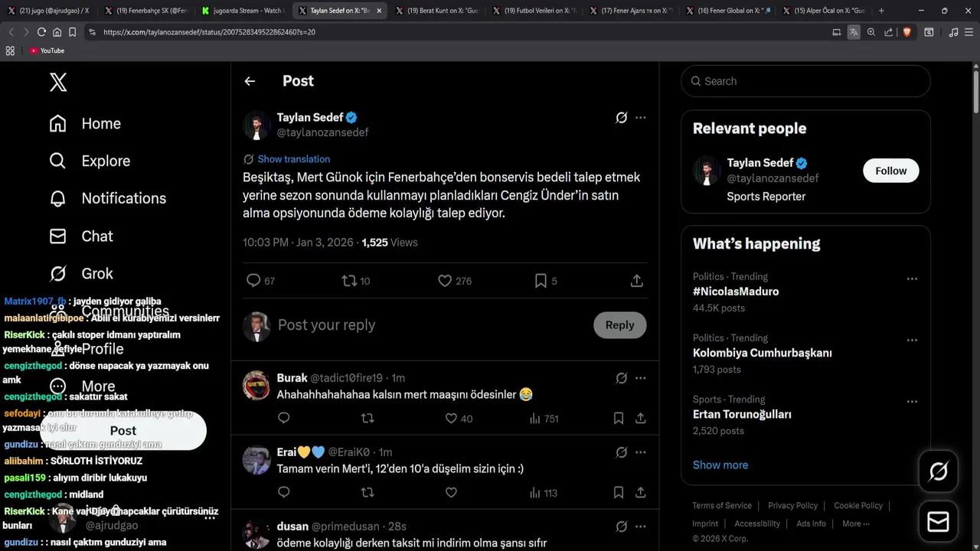Screen dimensions: 980x551
Task: Switch to jugoarda Stream browser tab
Action: point(242,11)
